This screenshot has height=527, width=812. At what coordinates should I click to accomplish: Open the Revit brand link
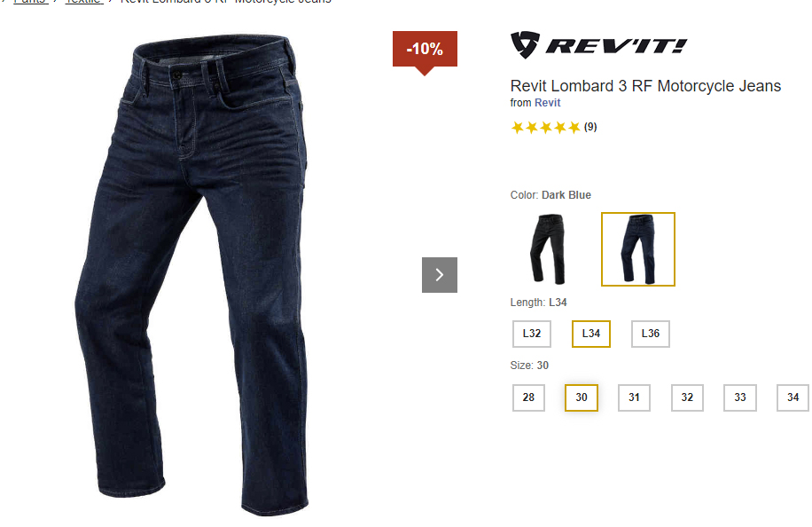(x=547, y=103)
